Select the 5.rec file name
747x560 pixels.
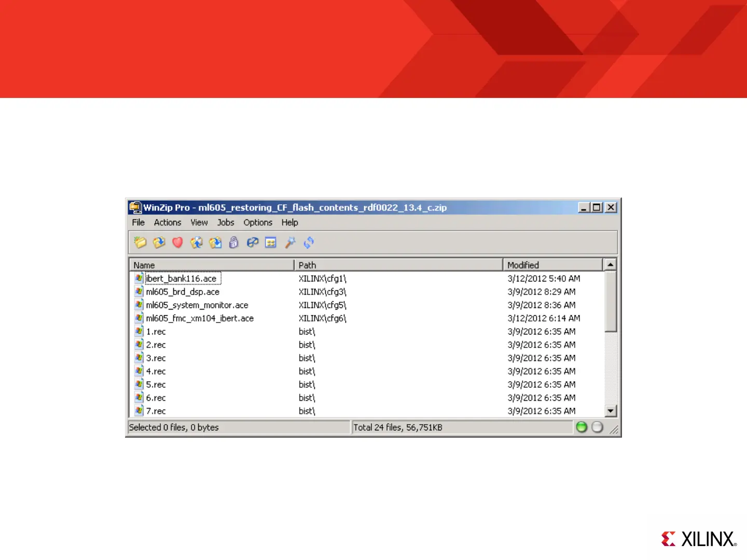click(156, 384)
